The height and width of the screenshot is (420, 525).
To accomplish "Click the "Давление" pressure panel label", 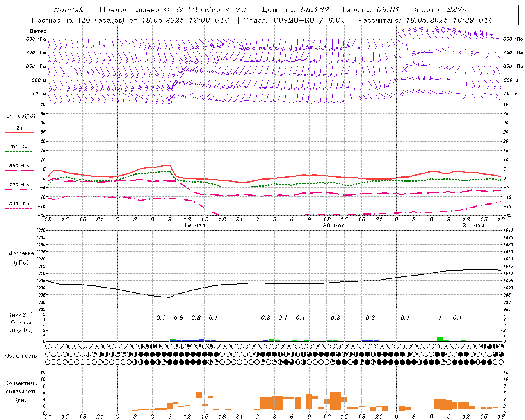I will pos(21,253).
